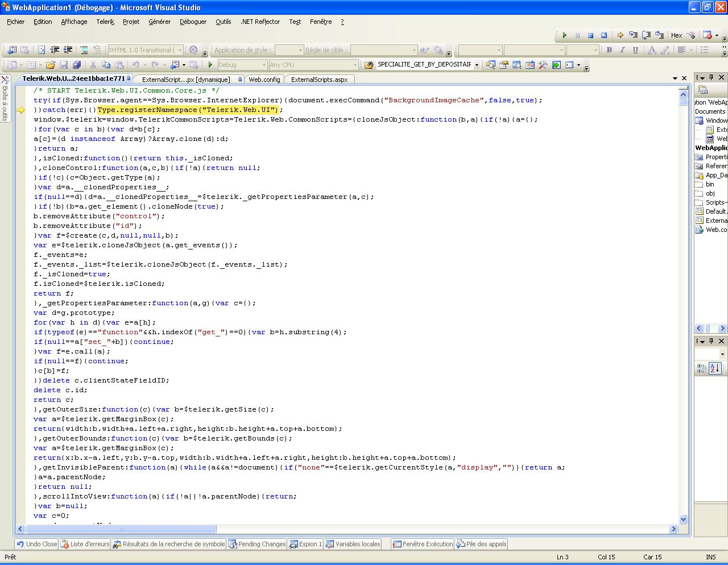
Task: Toggle alphabetical sort in Properties panel
Action: point(715,368)
